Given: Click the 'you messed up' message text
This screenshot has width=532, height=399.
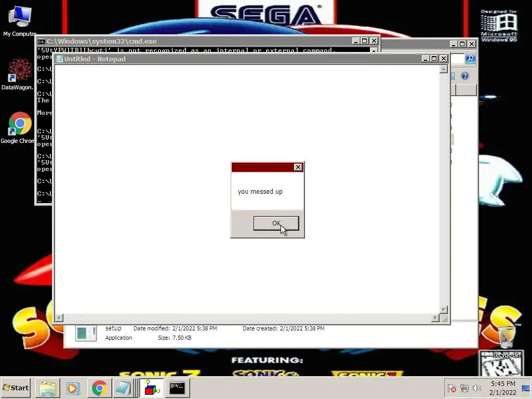Looking at the screenshot, I should click(260, 191).
